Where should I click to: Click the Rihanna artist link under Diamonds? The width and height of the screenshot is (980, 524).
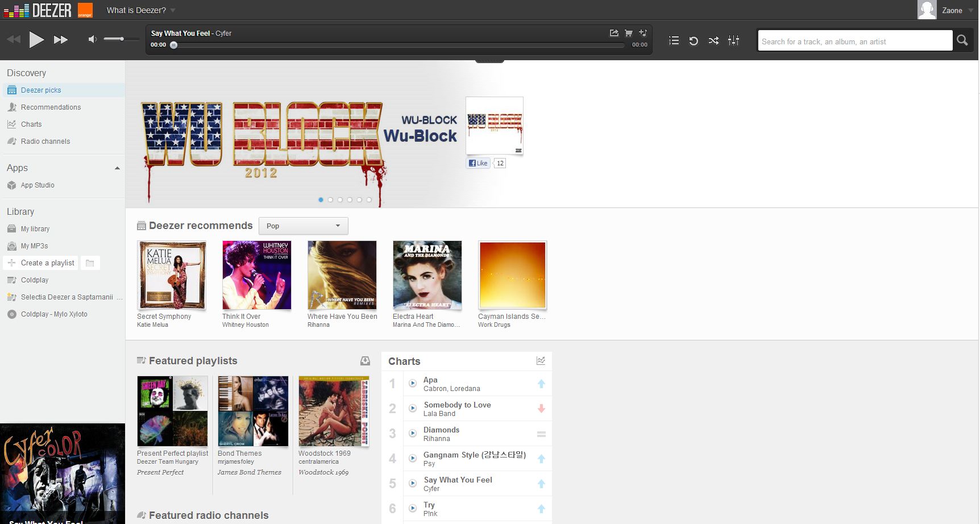coord(437,439)
